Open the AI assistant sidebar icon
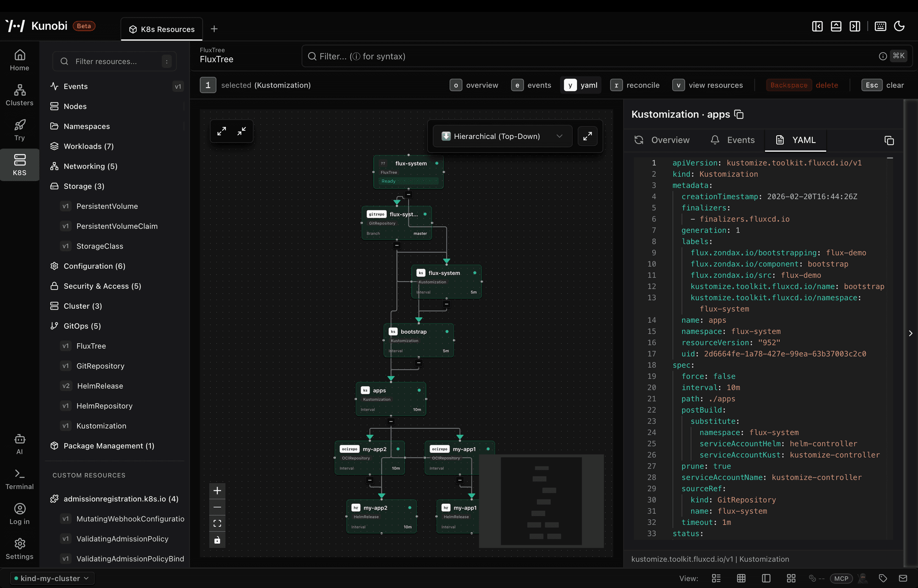Image resolution: width=918 pixels, height=588 pixels. pyautogui.click(x=19, y=444)
